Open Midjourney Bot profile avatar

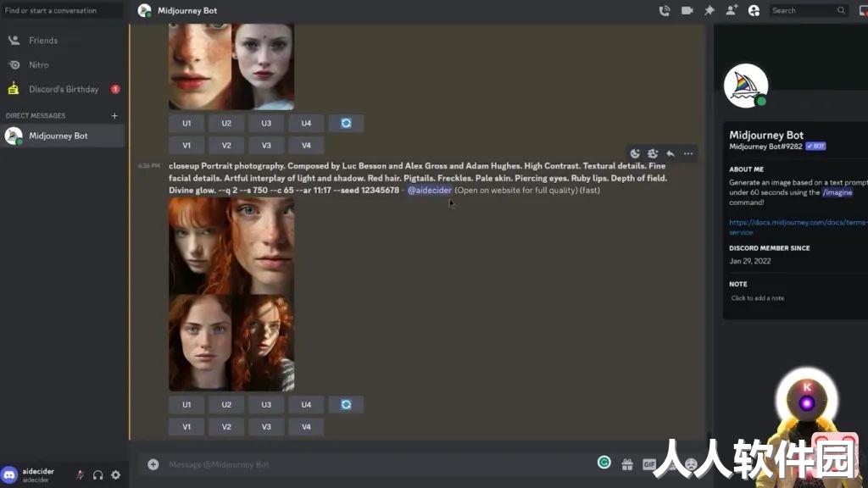pos(746,86)
